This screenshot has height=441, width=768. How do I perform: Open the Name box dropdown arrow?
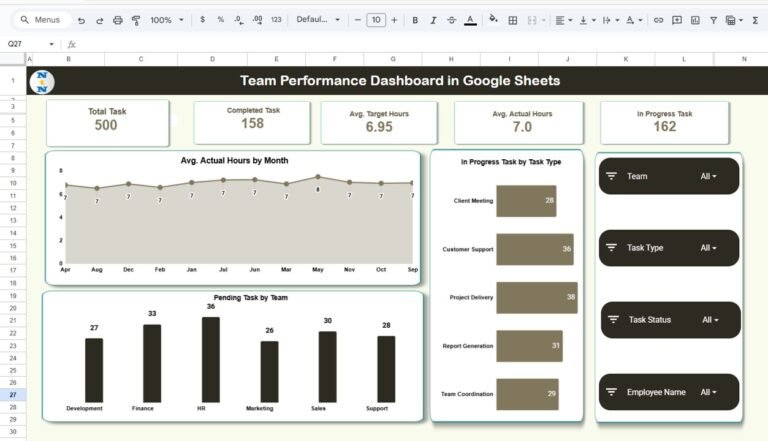(x=51, y=44)
